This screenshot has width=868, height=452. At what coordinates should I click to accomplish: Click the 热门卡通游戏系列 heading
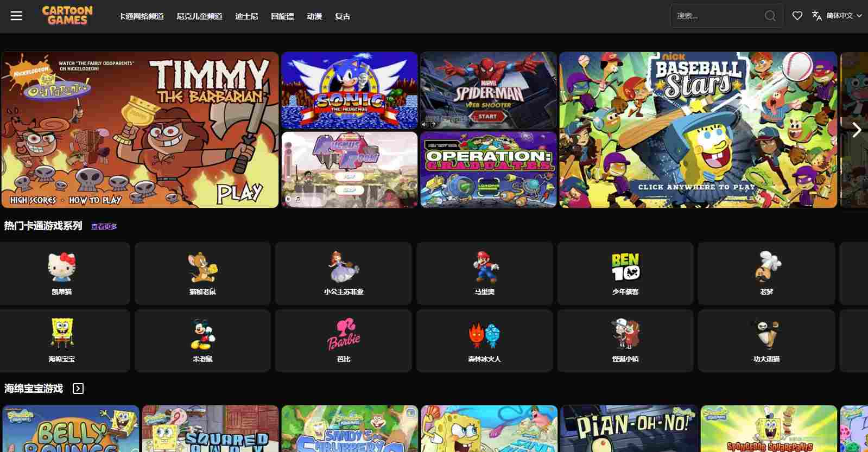(x=43, y=226)
